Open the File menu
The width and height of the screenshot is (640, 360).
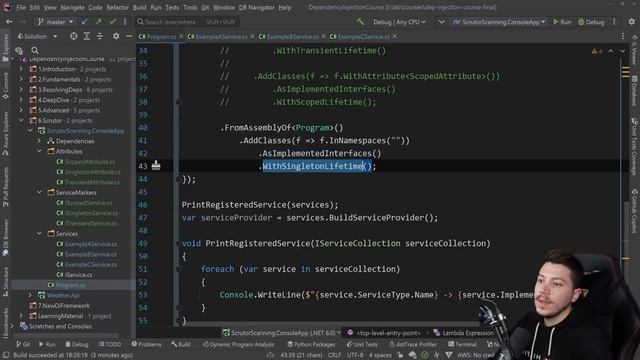[21, 7]
